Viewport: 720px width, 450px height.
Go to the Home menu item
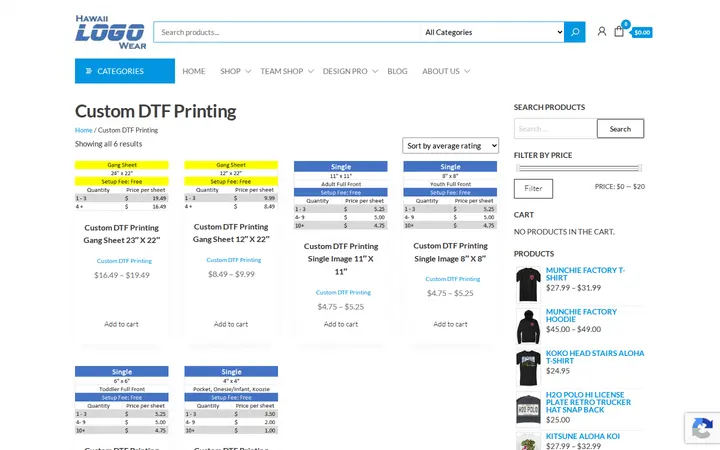pos(194,71)
